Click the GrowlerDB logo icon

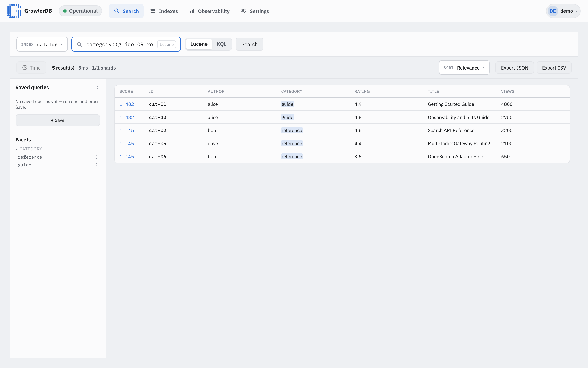coord(14,11)
